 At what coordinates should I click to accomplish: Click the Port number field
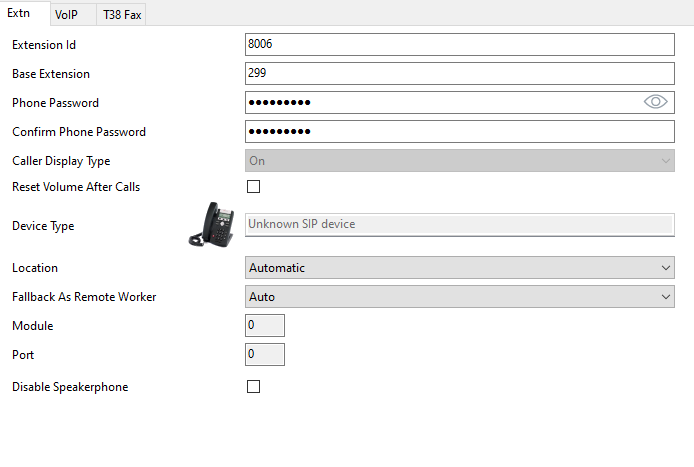(265, 355)
